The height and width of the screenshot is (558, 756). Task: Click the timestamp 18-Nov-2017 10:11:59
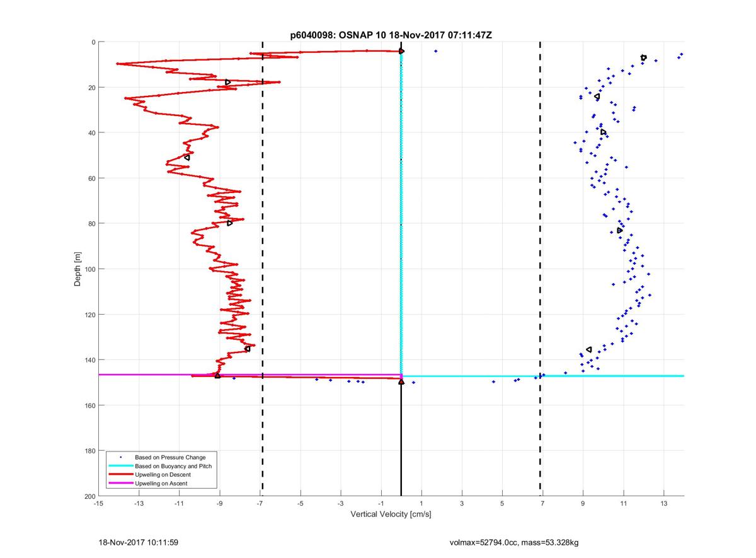tap(138, 542)
